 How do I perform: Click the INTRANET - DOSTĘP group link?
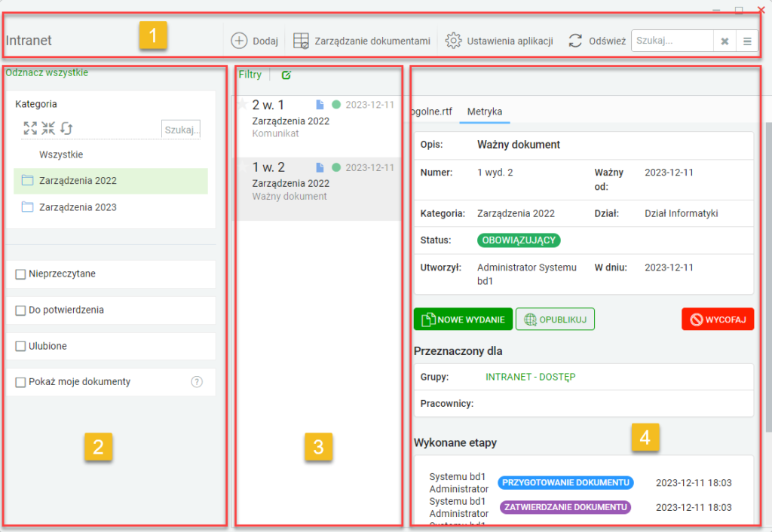(531, 377)
